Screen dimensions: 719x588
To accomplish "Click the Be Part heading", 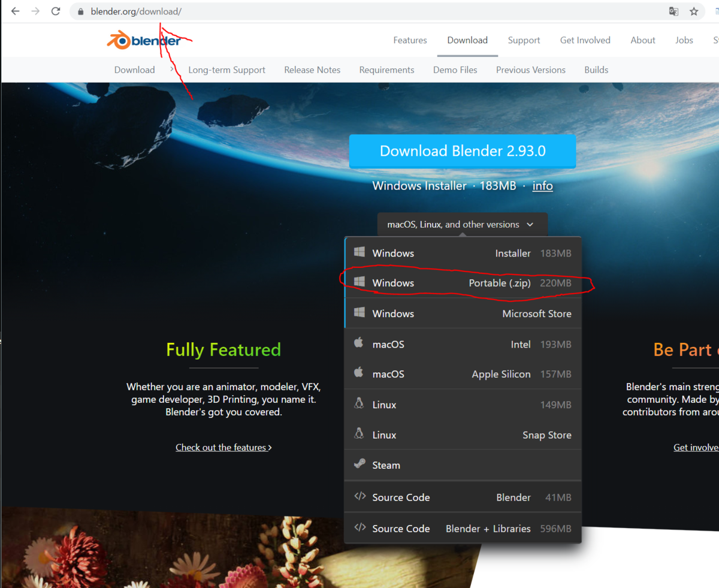I will [685, 349].
